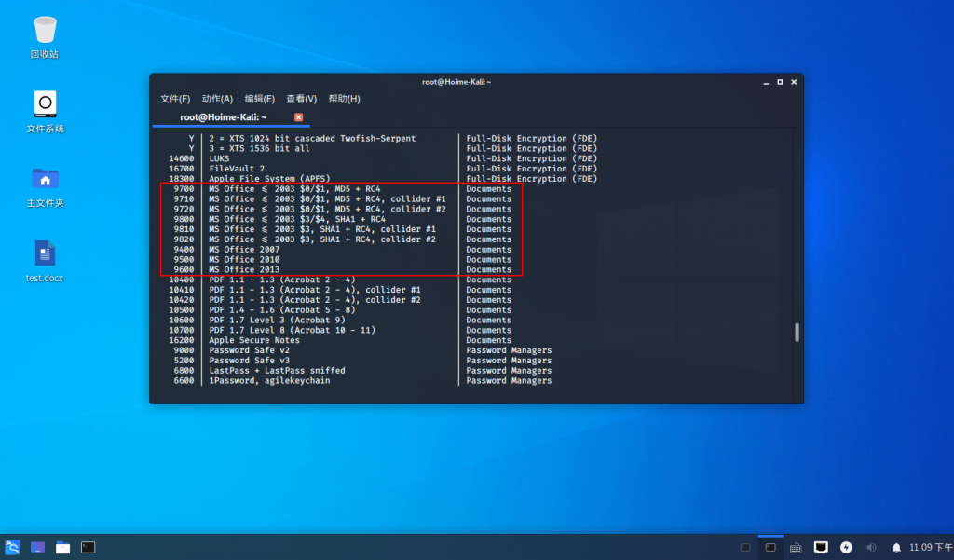
Task: Open the notifications bell icon
Action: 896,548
